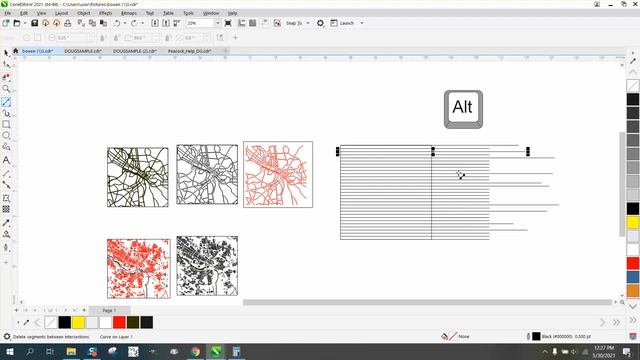
Task: Click the horizontal scrollbar
Action: pos(427,302)
